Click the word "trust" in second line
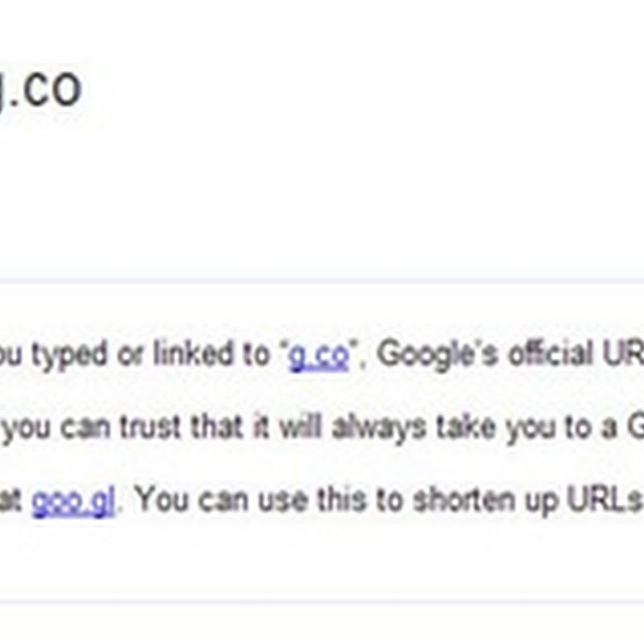Image resolution: width=644 pixels, height=644 pixels. pyautogui.click(x=151, y=427)
